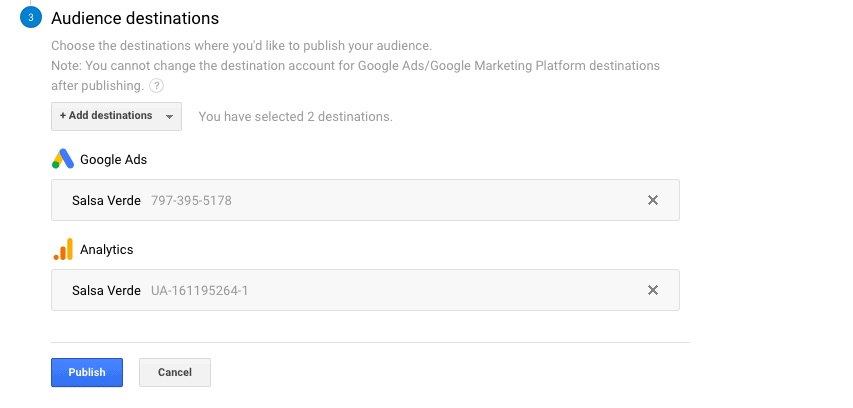The width and height of the screenshot is (853, 408).
Task: Click the property ID UA-161195264-1
Action: 200,290
